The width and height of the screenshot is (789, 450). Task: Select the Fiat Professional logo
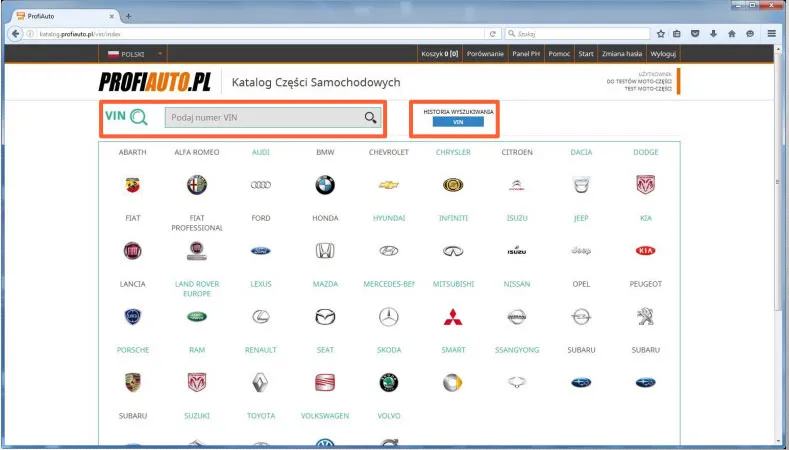[197, 251]
